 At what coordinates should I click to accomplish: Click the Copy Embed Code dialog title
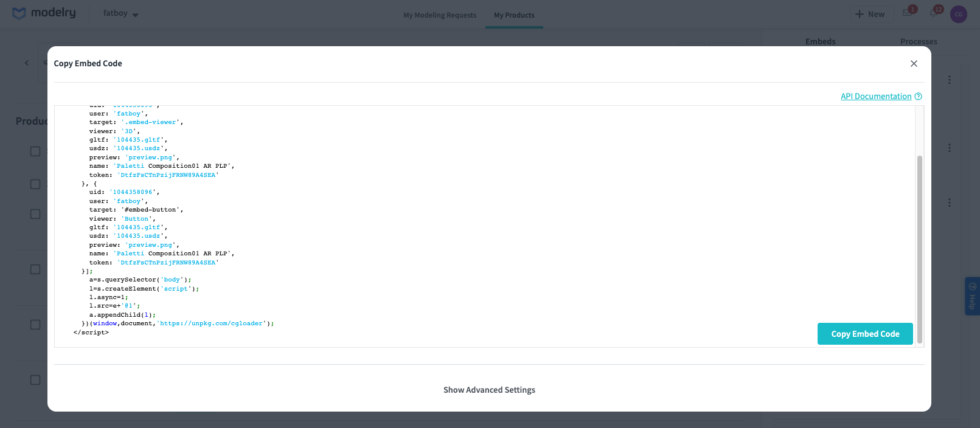pyautogui.click(x=88, y=63)
